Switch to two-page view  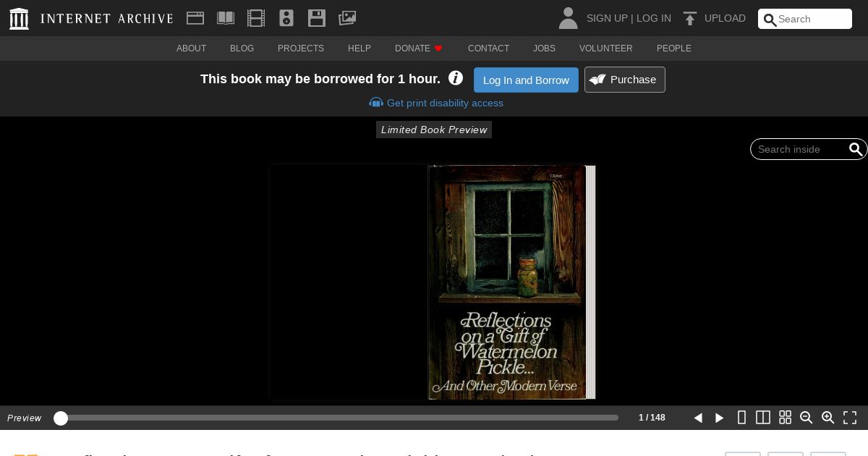pyautogui.click(x=763, y=418)
